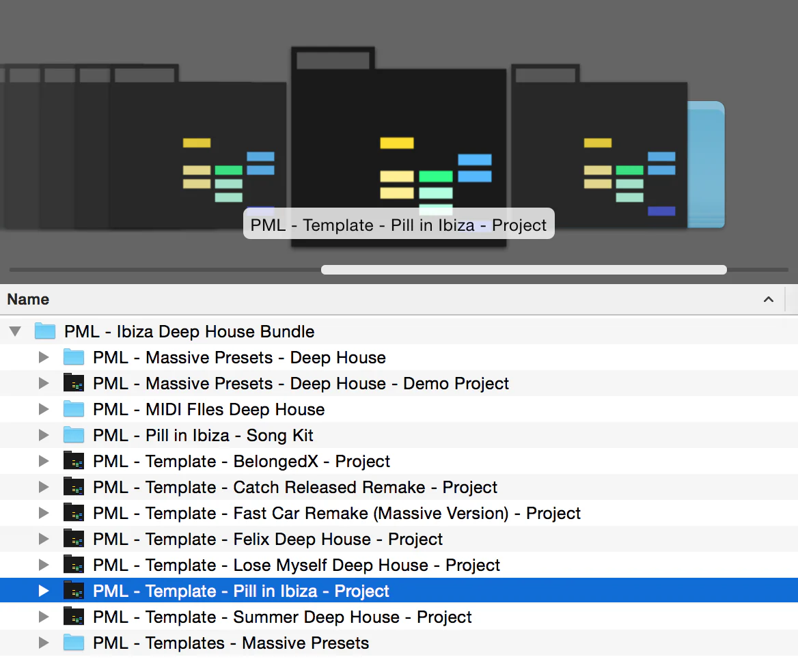The height and width of the screenshot is (672, 798).
Task: Toggle sort direction with the Name column caret
Action: 769,299
